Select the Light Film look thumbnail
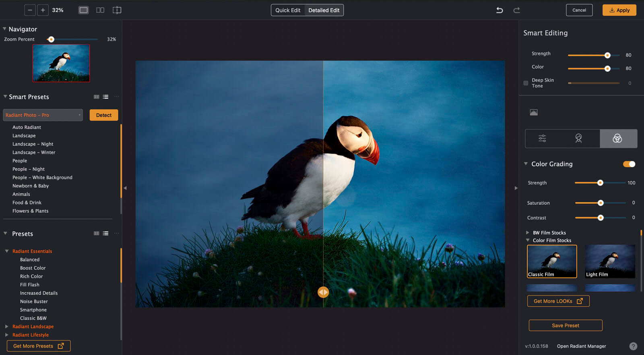 (x=610, y=261)
